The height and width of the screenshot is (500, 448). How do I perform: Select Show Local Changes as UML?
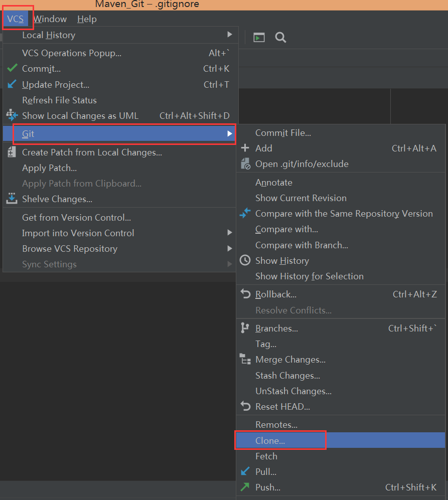pyautogui.click(x=120, y=115)
